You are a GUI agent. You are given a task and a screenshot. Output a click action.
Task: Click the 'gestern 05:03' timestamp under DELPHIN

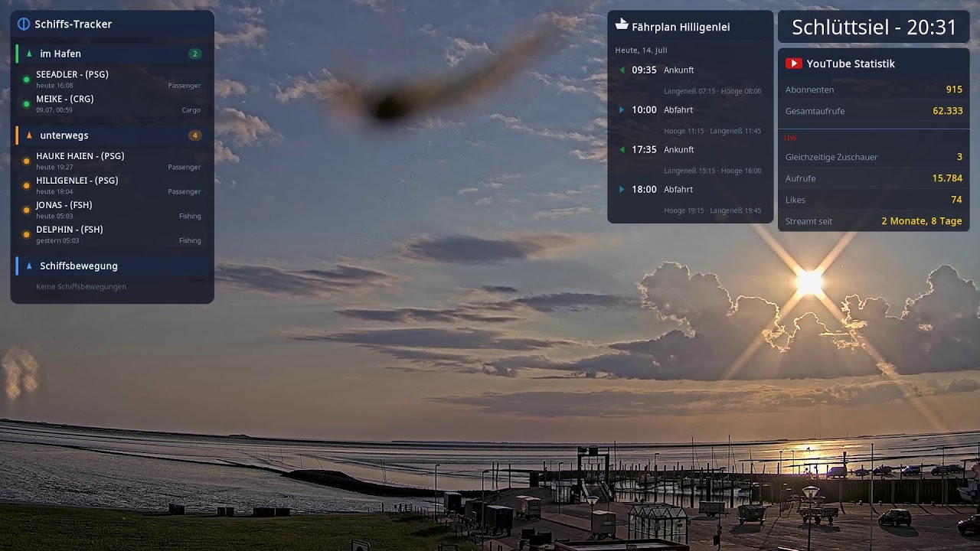tap(57, 240)
